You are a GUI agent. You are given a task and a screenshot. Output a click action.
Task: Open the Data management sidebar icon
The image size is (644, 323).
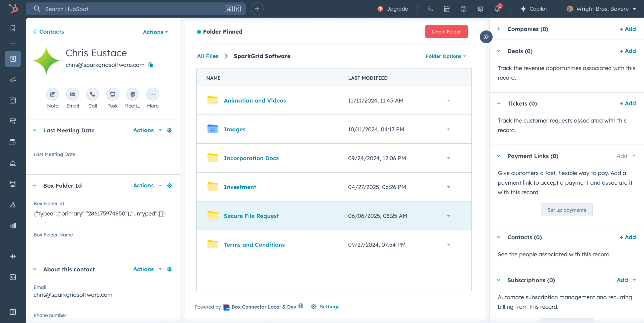click(13, 184)
